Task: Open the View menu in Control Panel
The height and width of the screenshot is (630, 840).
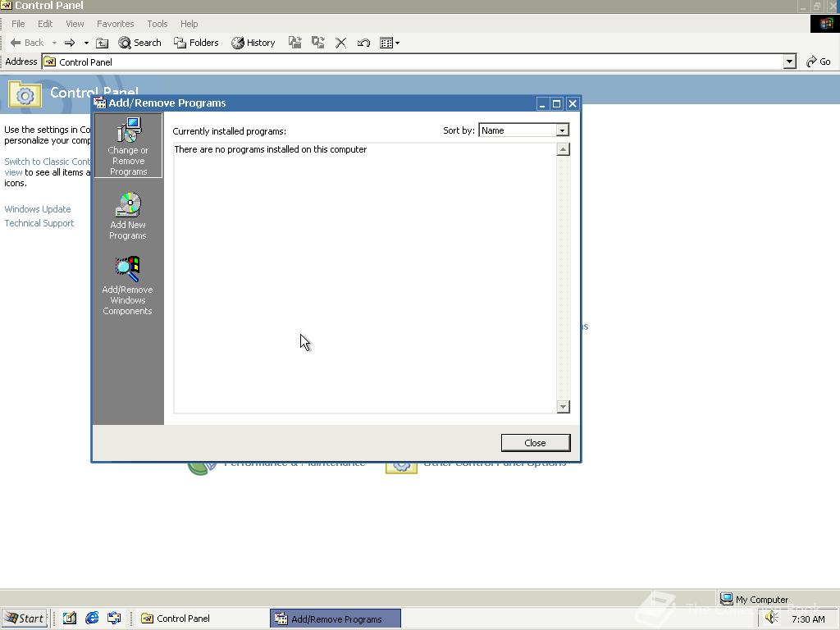Action: coord(75,24)
